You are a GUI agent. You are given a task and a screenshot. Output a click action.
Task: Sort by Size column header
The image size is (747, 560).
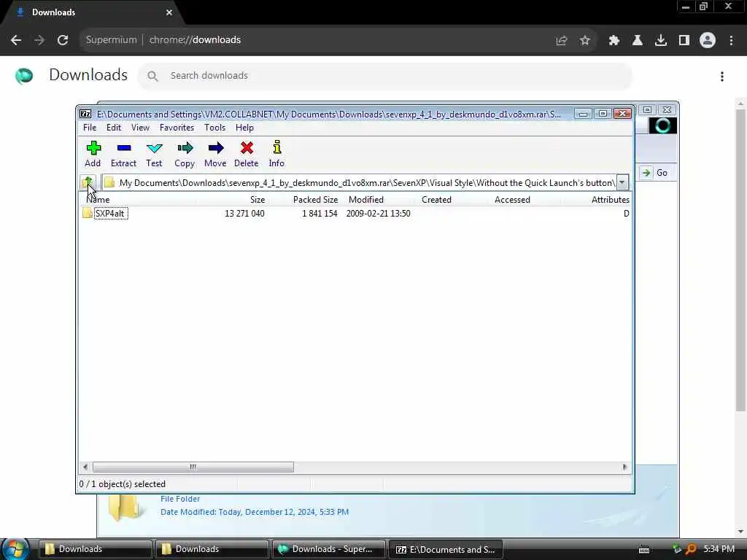(233, 200)
